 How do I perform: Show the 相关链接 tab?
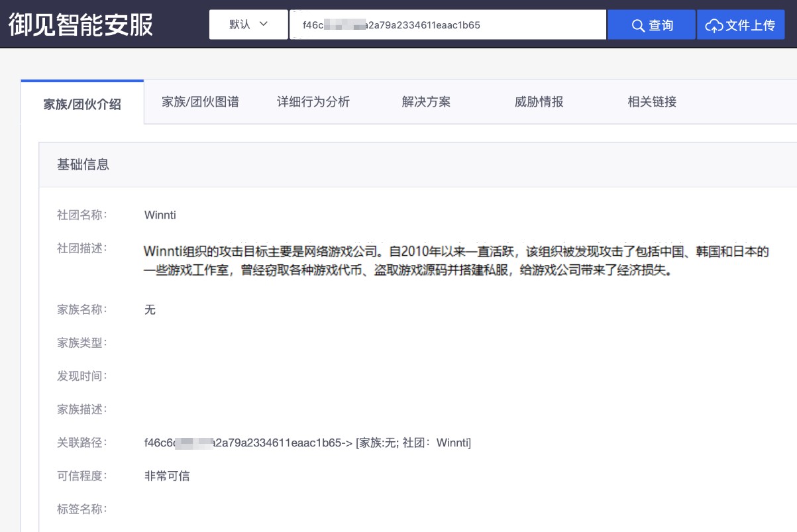click(652, 102)
